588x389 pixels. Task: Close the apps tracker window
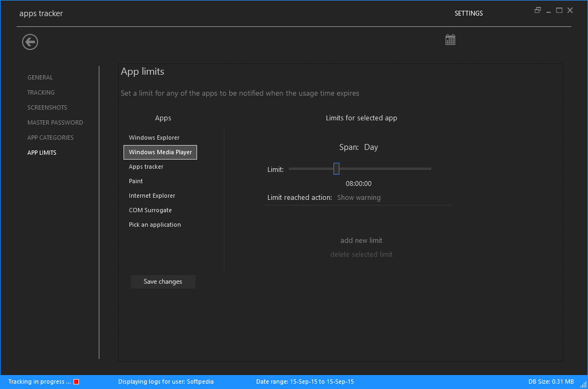tap(570, 10)
